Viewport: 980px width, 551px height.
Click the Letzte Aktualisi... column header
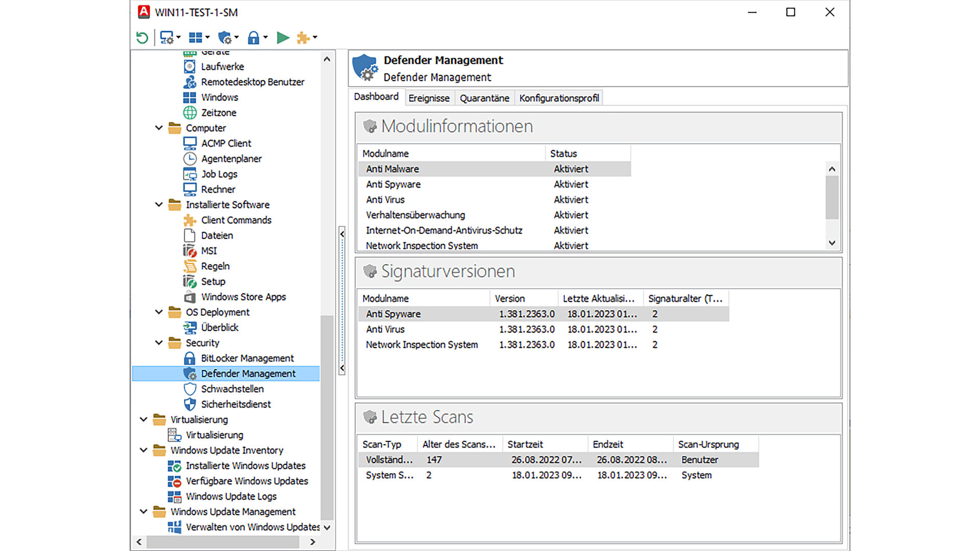pyautogui.click(x=601, y=298)
